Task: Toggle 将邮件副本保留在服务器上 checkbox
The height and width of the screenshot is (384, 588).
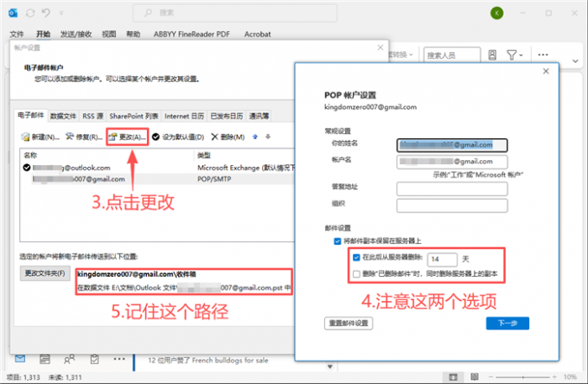Action: (x=337, y=240)
